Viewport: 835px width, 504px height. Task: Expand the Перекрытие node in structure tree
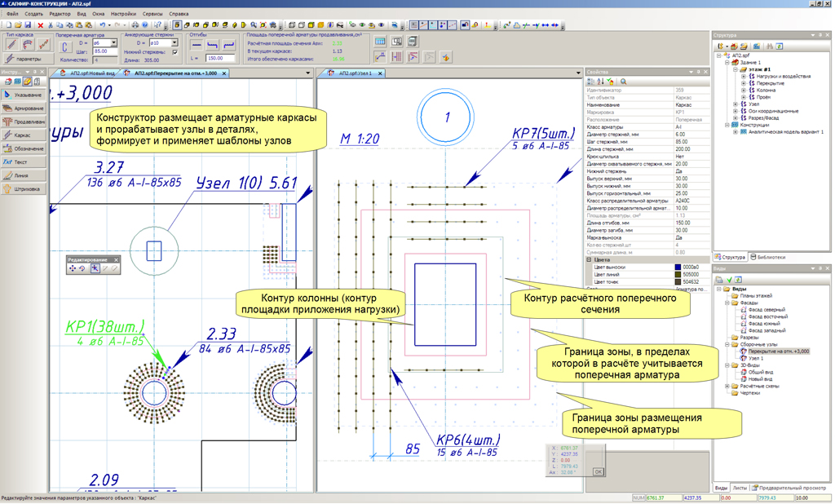(743, 83)
